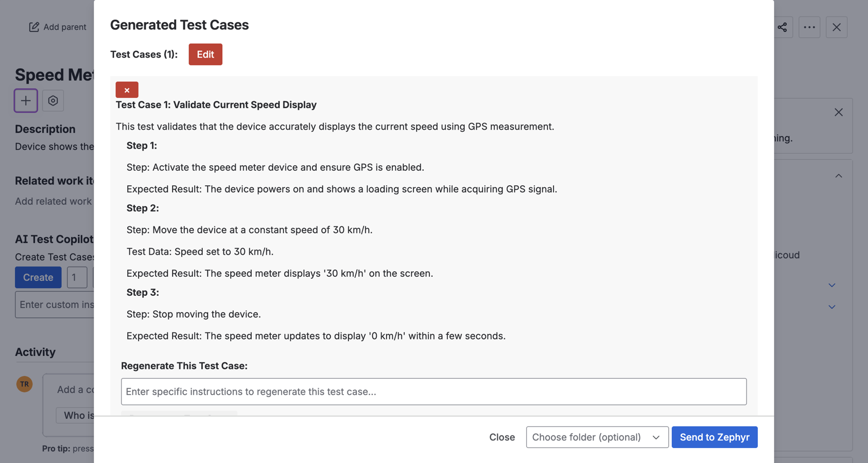Screen dimensions: 868x463
Task: Click the plus icon under Speed Meter title
Action: pyautogui.click(x=26, y=100)
